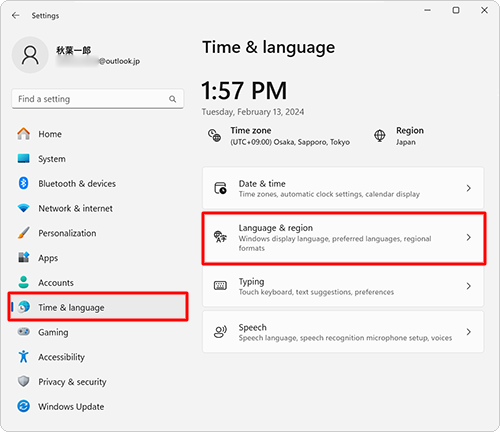Click the Tuesday, February 13, 2024 date

(x=253, y=112)
